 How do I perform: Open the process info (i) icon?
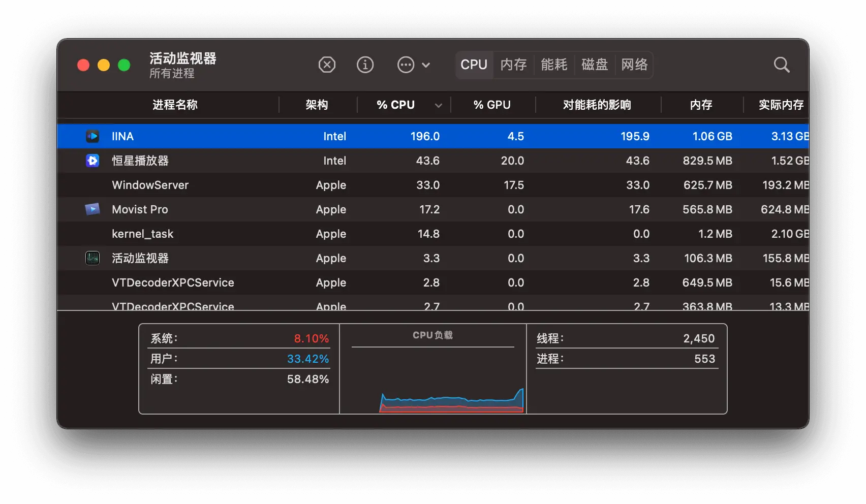(365, 65)
